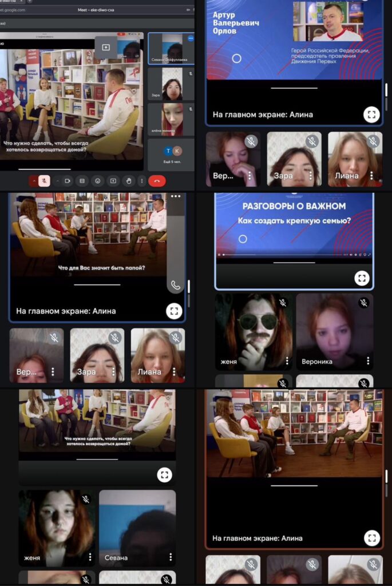Viewport: 392px width, 586px height.
Task: Turn on captions from the call toolbar
Action: pyautogui.click(x=82, y=181)
